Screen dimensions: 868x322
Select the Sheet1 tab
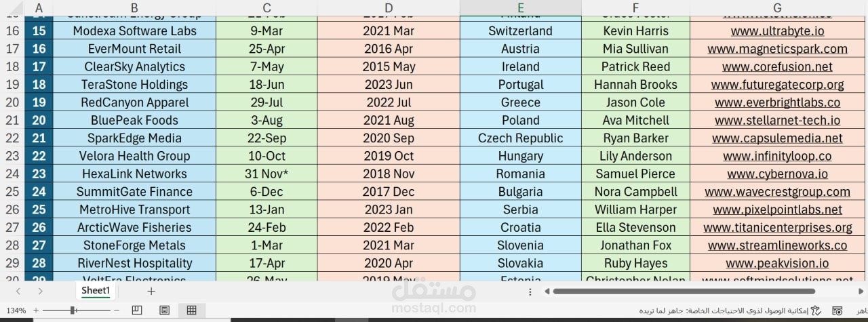pos(96,290)
